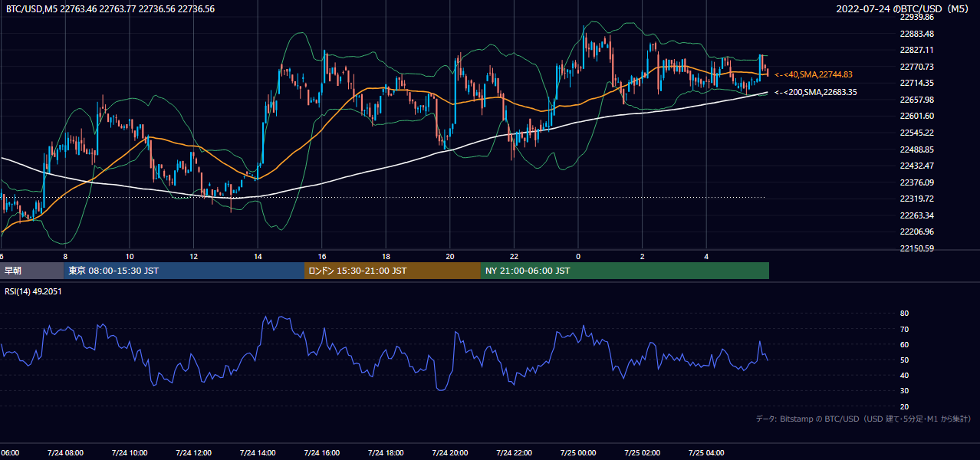Click the 7/24 22:00 time label
Viewport: 980px width, 460px height.
coord(514,453)
